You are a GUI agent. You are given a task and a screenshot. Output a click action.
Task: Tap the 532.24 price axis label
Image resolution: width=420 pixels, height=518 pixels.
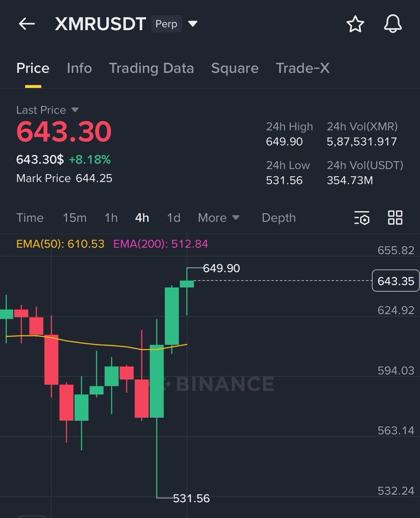point(396,490)
